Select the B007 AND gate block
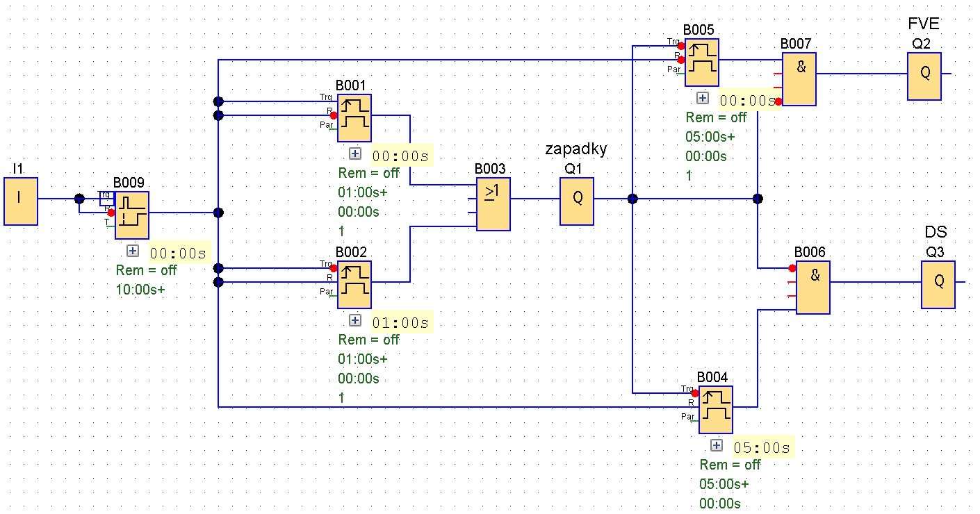Screen dimensions: 980x514 coord(799,79)
